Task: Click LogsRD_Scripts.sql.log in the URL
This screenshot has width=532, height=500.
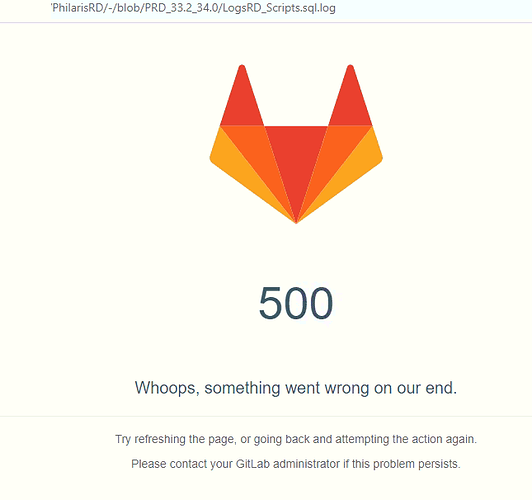Action: (279, 8)
